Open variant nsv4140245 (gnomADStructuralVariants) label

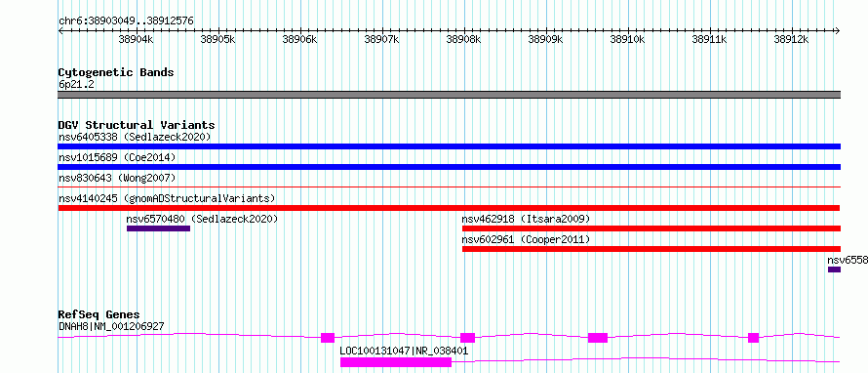[x=167, y=198]
